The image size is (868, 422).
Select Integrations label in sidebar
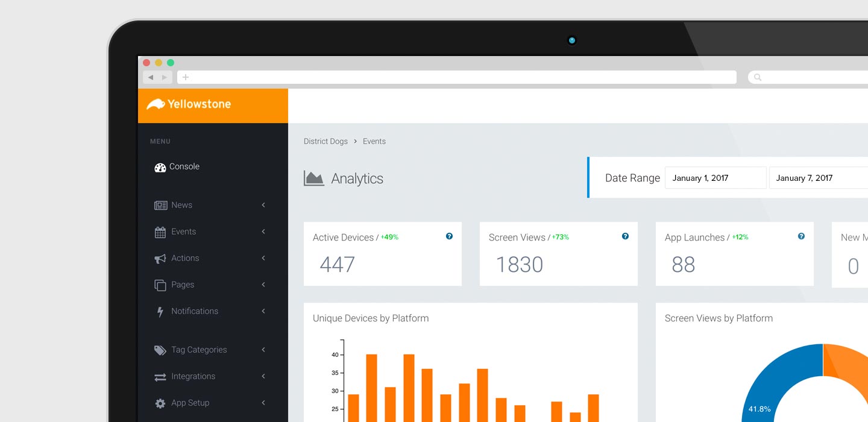coord(193,376)
